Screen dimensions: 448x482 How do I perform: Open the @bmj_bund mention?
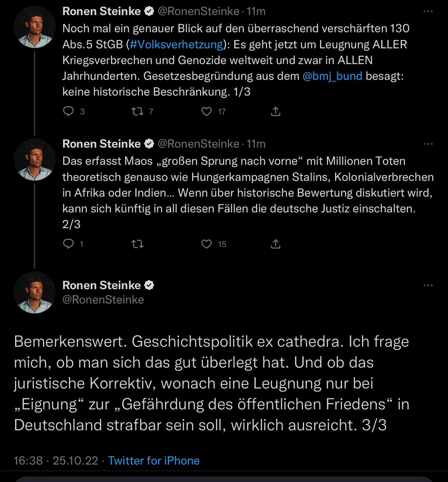coord(332,76)
